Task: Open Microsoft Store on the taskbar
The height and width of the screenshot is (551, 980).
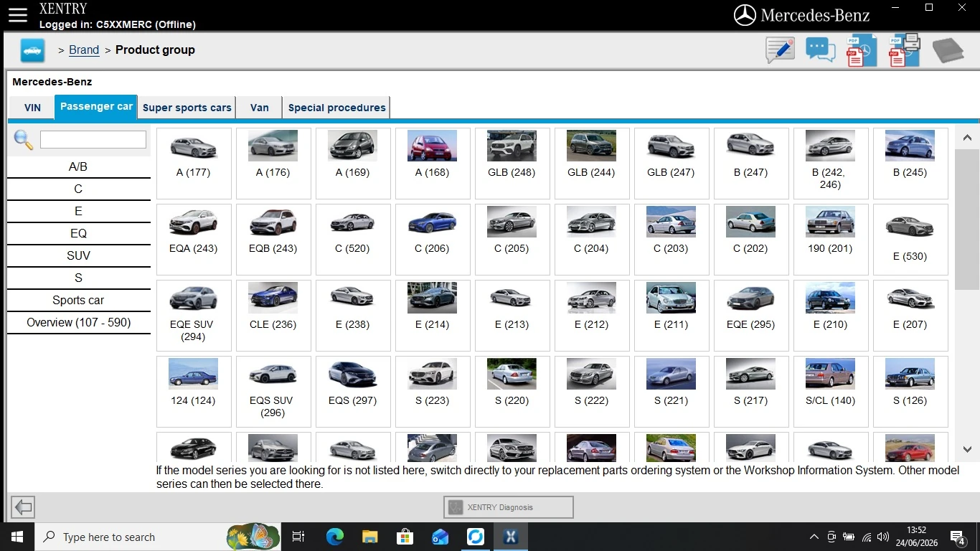Action: pyautogui.click(x=405, y=537)
